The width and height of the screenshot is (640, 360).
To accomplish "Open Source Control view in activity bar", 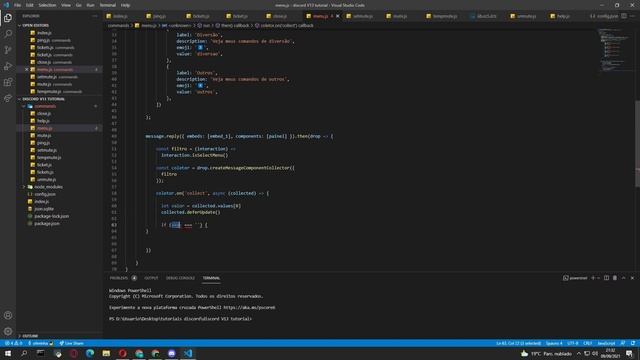I will point(8,50).
